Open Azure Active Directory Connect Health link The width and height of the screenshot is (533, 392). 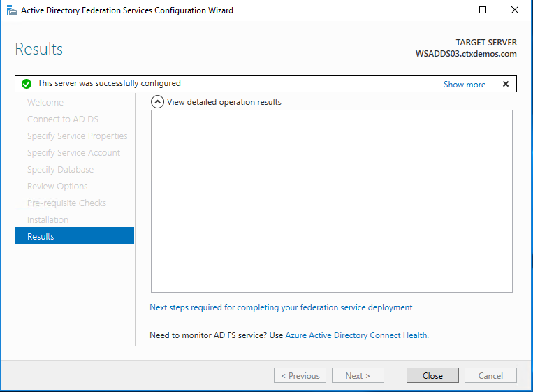pos(356,335)
